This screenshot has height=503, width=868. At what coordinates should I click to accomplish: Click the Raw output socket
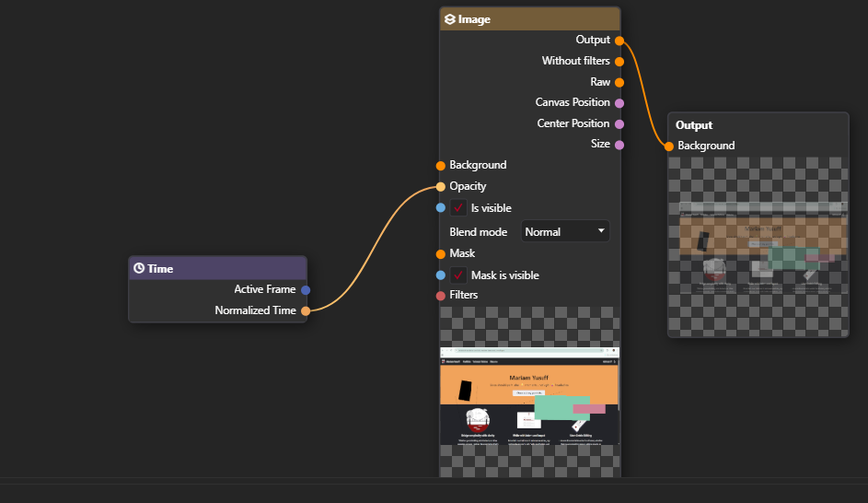point(619,83)
